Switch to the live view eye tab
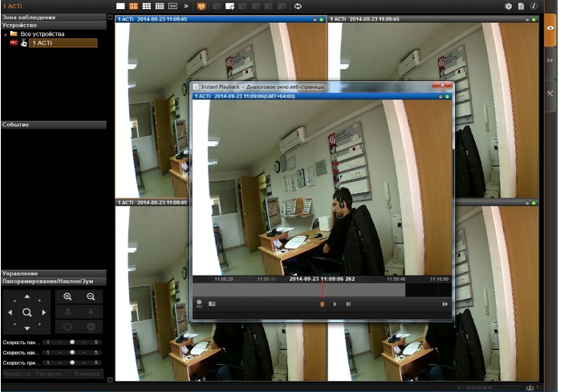568x392 pixels. point(550,29)
